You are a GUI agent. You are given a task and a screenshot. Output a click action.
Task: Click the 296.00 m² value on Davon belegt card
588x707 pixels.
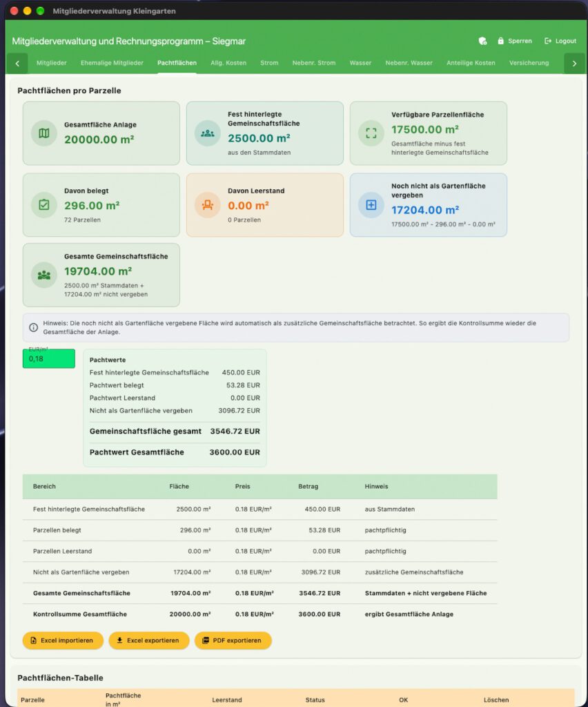click(92, 206)
